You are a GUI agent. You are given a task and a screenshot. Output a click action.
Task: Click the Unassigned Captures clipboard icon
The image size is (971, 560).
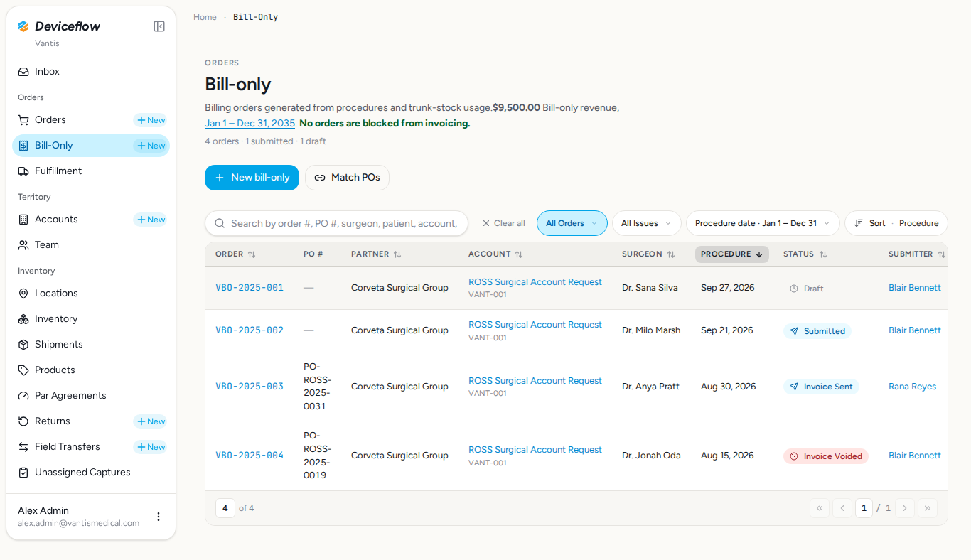point(23,473)
